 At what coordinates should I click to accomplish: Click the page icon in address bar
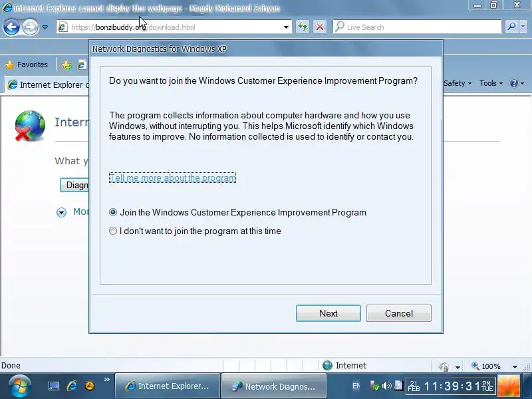pyautogui.click(x=63, y=27)
